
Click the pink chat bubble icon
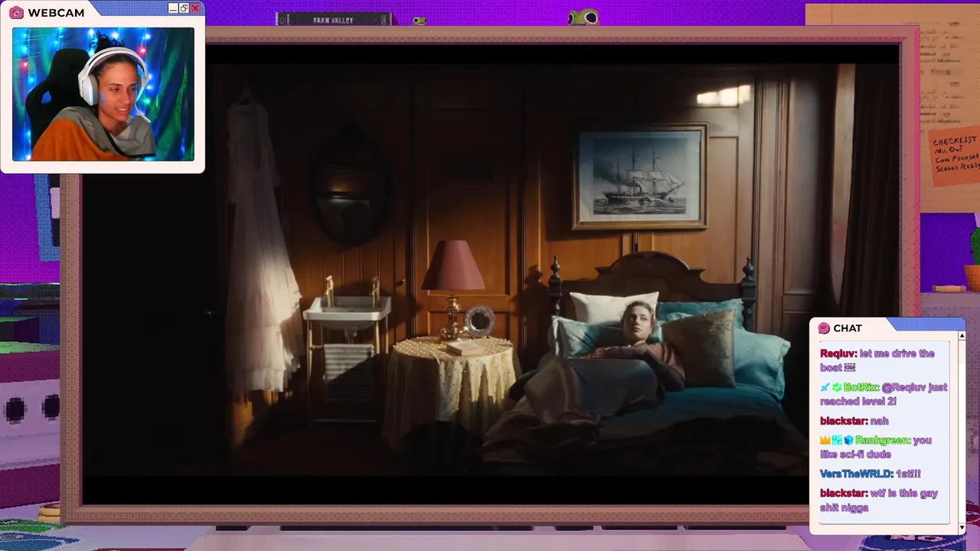point(824,328)
